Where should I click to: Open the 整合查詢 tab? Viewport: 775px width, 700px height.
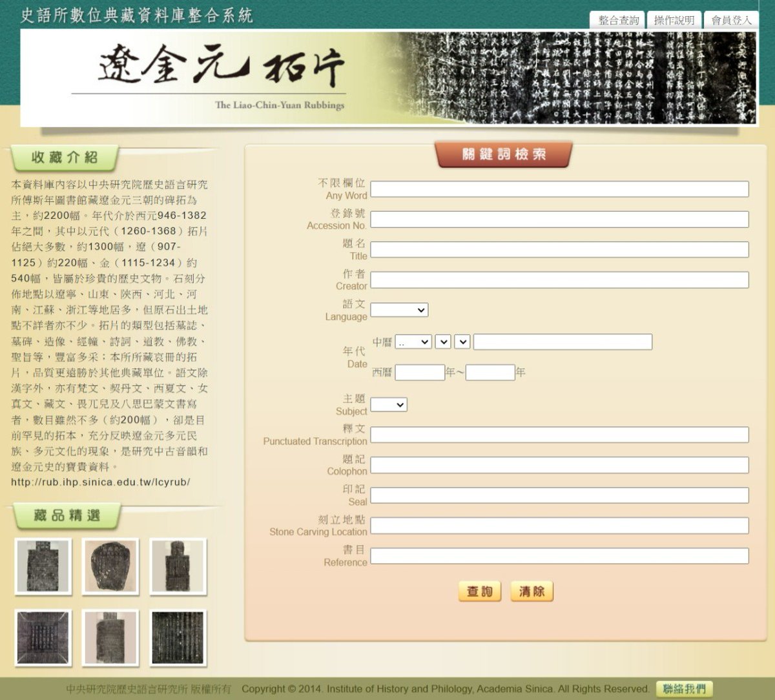[618, 20]
